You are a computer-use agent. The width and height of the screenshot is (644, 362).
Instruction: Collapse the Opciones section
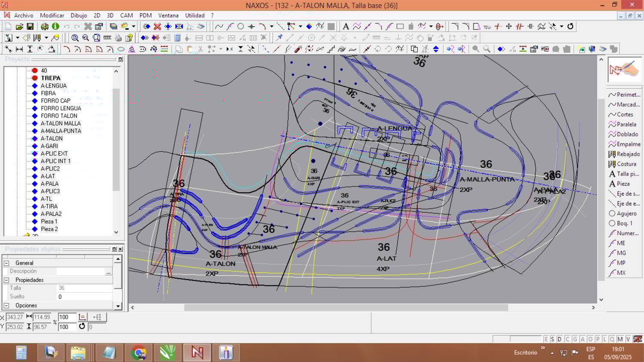point(6,306)
